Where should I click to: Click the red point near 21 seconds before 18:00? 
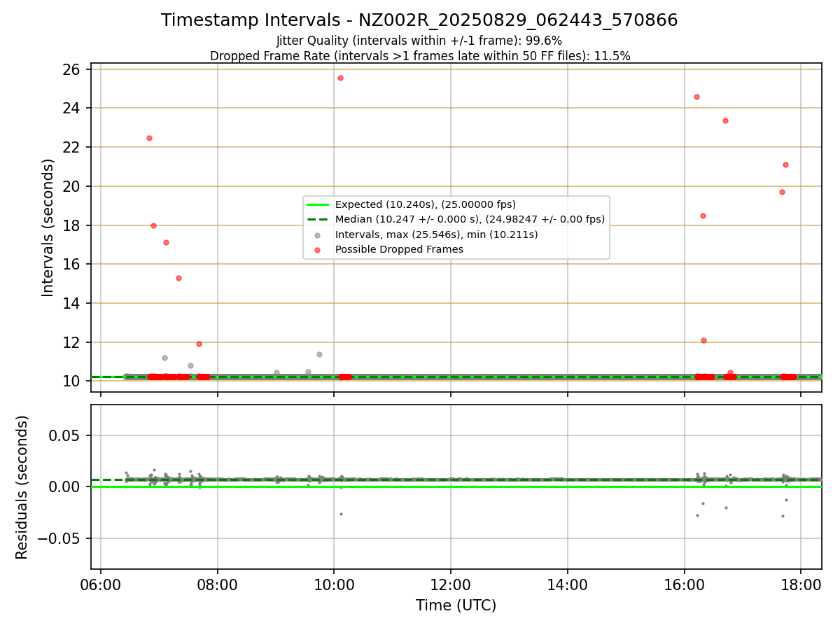(x=785, y=164)
